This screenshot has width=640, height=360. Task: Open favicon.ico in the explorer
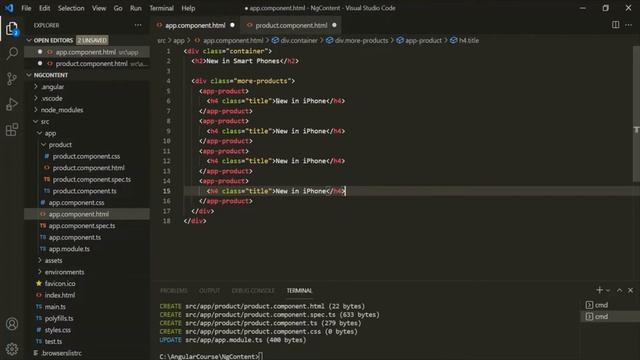(x=60, y=283)
